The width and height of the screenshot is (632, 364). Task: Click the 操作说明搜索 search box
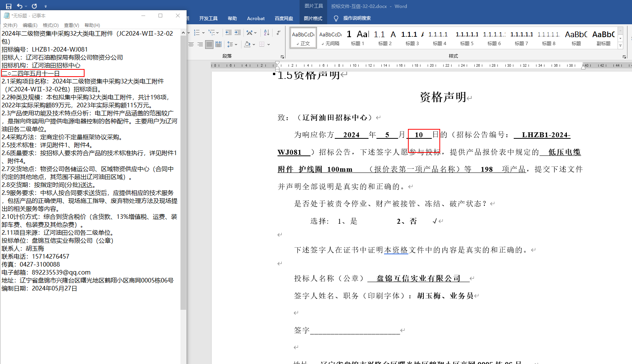pos(357,18)
